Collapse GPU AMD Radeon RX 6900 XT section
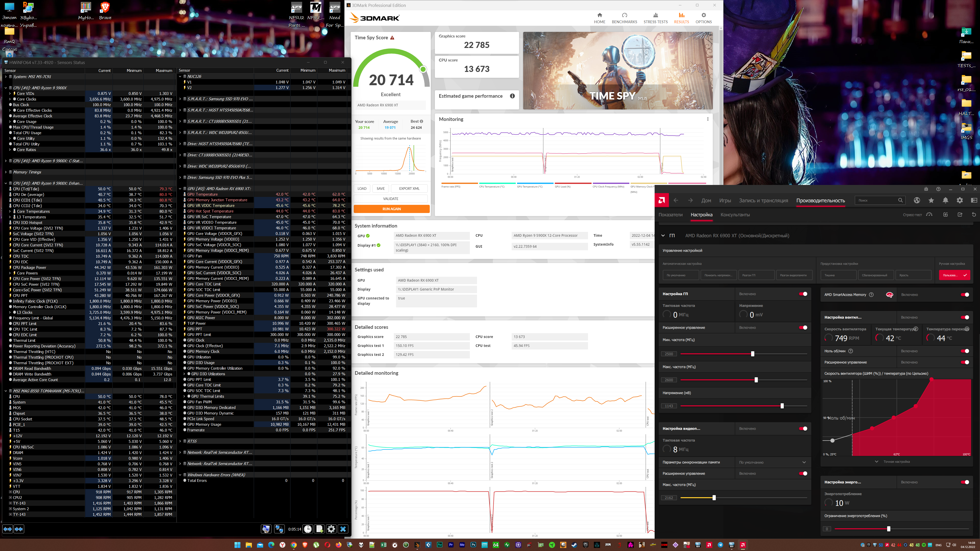980x551 pixels. (x=663, y=236)
